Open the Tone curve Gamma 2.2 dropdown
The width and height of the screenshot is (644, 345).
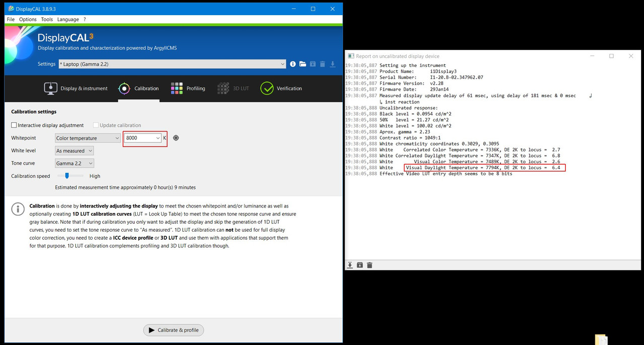pyautogui.click(x=74, y=163)
